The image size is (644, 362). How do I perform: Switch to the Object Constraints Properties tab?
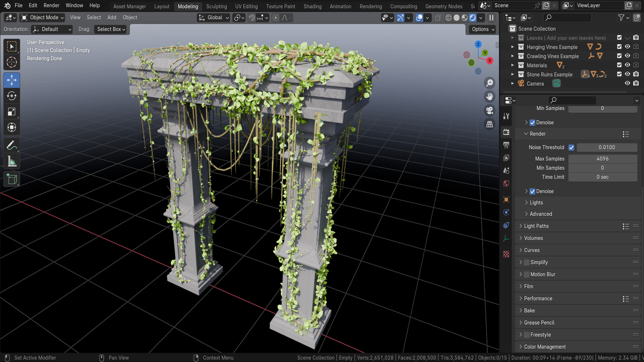(506, 225)
